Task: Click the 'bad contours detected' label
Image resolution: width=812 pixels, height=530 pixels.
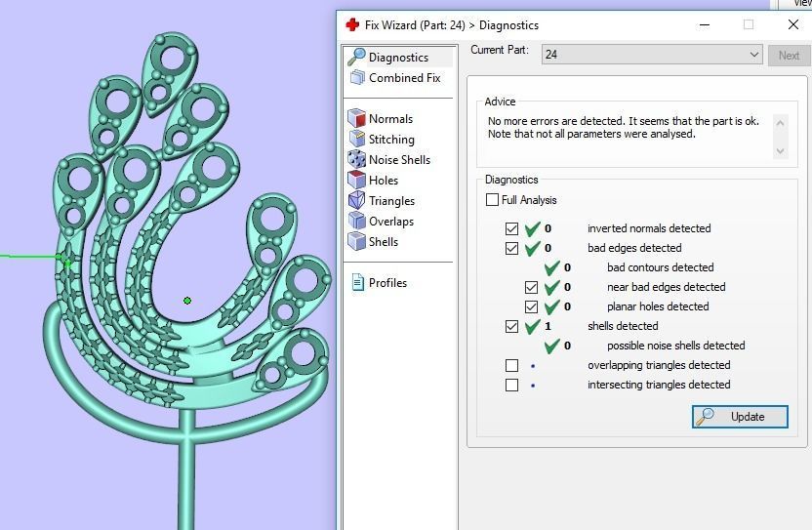Action: (x=661, y=267)
